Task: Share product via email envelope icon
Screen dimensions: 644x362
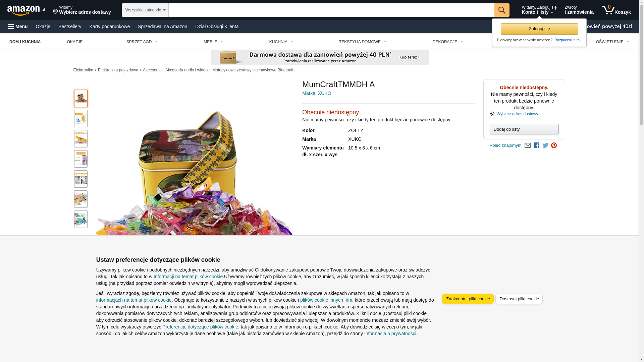Action: tap(528, 145)
